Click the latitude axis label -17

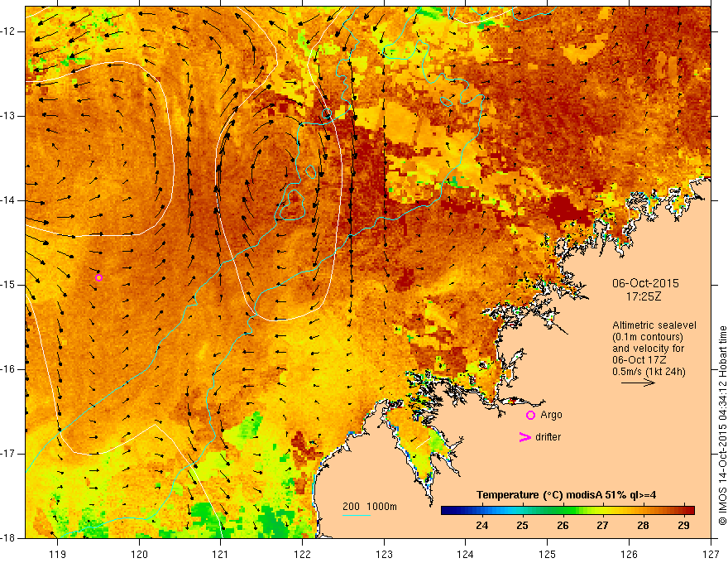coord(8,454)
